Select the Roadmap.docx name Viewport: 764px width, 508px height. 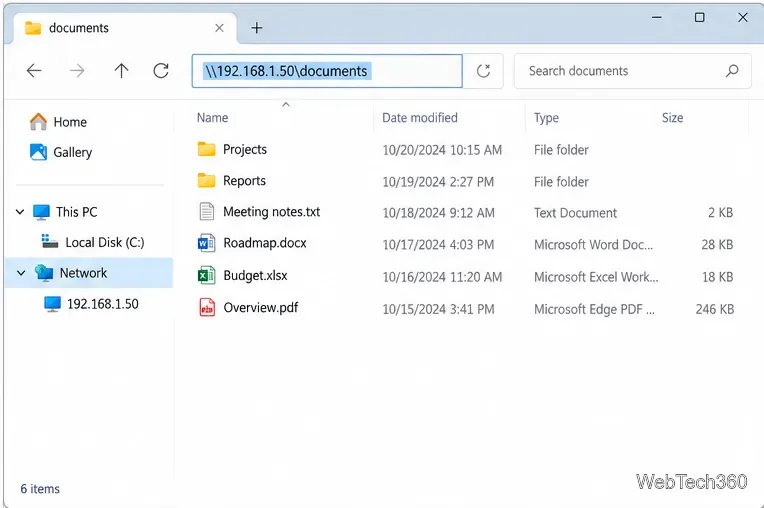265,243
